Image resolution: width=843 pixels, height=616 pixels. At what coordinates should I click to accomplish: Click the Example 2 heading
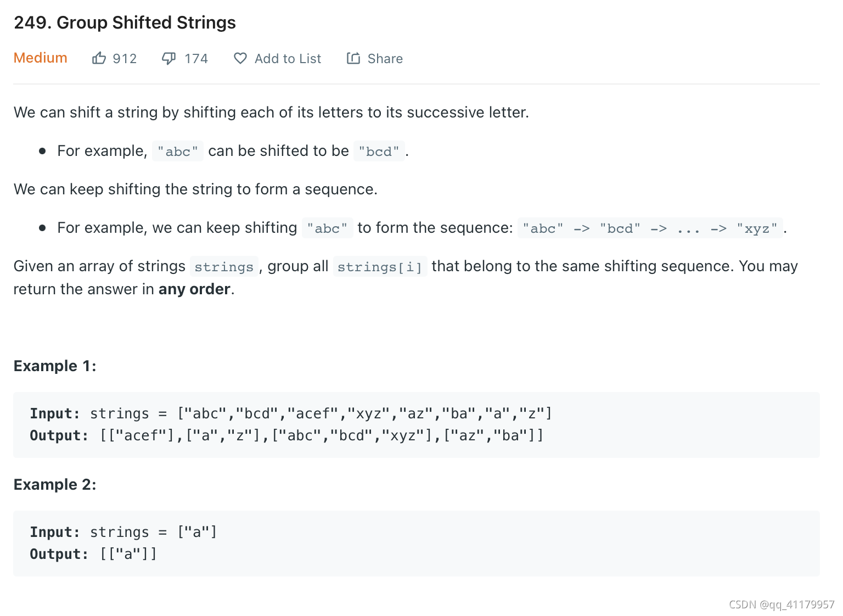pos(55,484)
